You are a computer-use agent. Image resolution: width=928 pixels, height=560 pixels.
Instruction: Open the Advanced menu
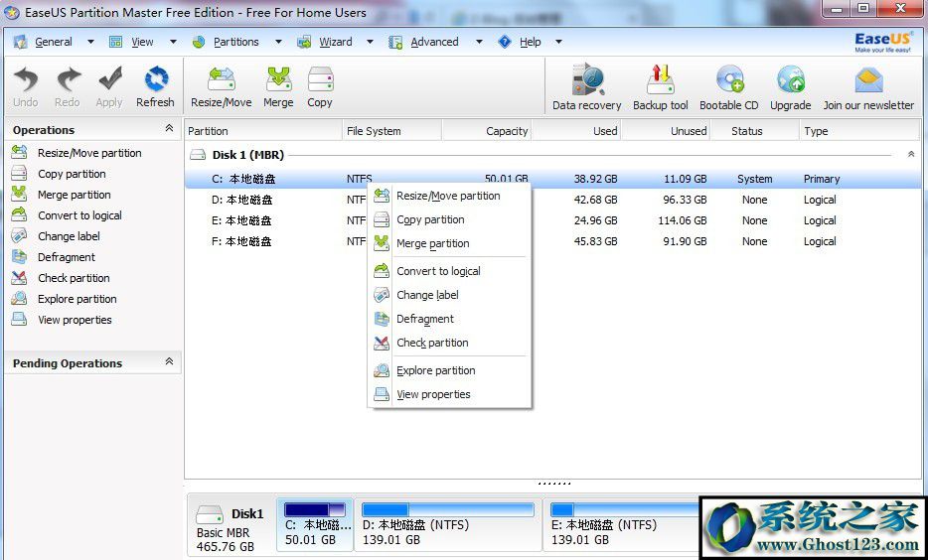[x=434, y=42]
